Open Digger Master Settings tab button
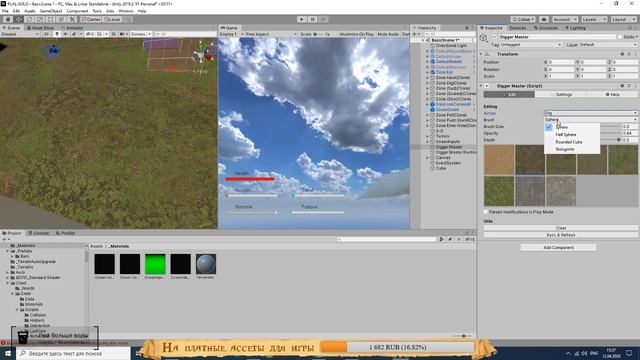 coord(561,94)
